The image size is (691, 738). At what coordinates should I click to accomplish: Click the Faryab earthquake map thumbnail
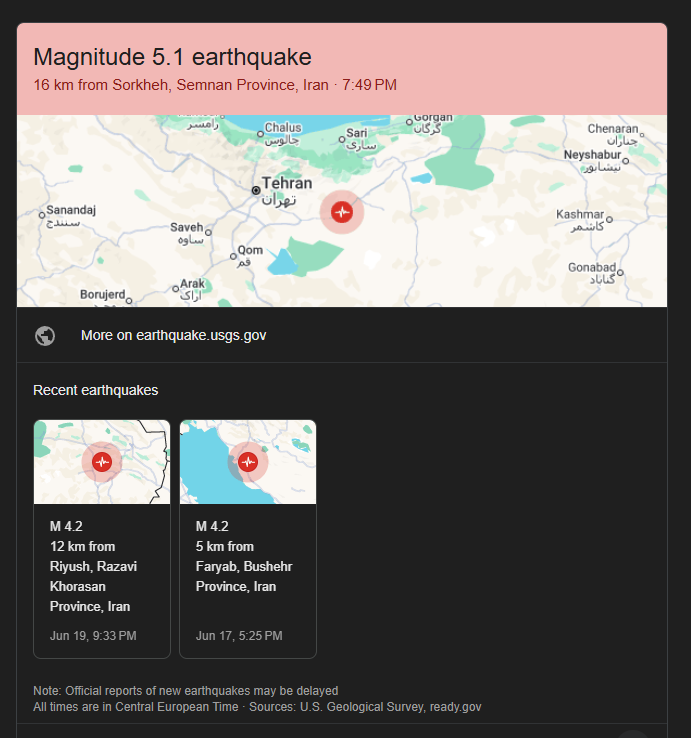(x=248, y=462)
